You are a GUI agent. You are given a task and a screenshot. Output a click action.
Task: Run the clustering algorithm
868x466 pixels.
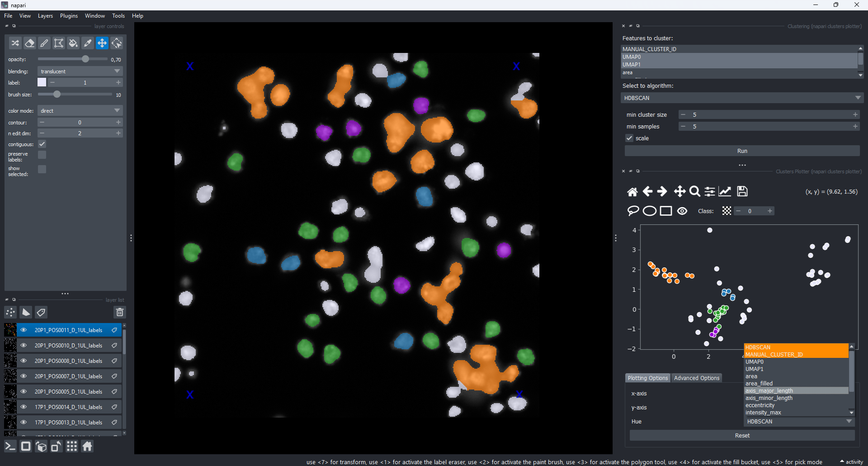pos(742,151)
